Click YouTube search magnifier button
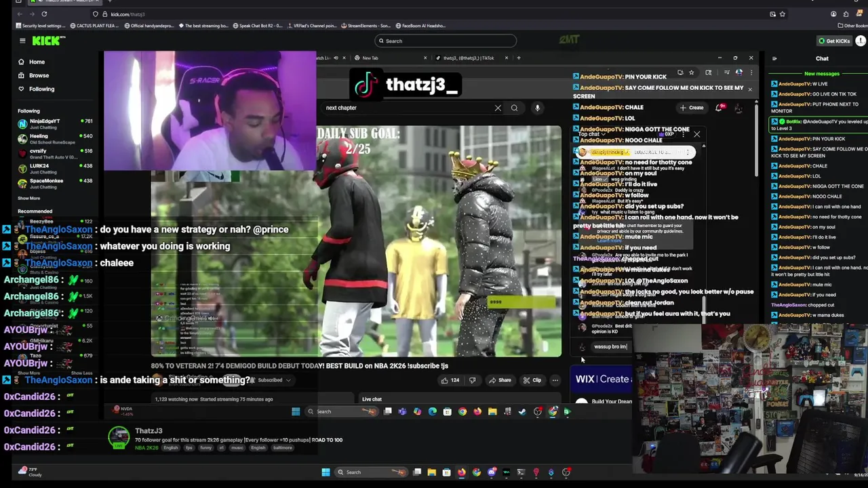Image resolution: width=868 pixels, height=488 pixels. (x=514, y=108)
